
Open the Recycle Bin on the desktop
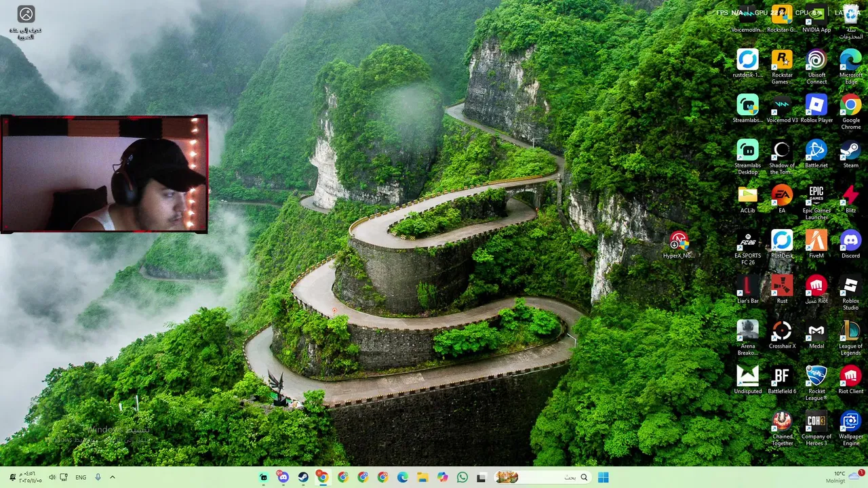coord(851,22)
